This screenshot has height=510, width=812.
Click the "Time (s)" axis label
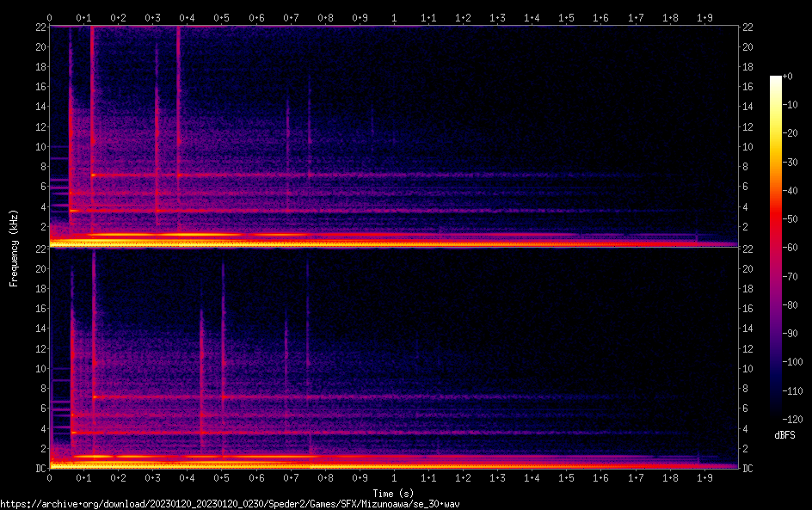click(394, 493)
